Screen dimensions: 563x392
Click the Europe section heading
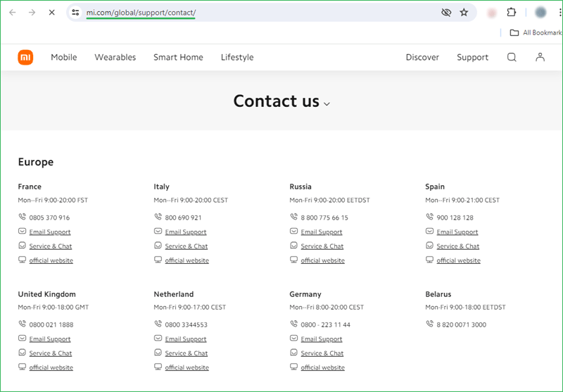(x=36, y=162)
